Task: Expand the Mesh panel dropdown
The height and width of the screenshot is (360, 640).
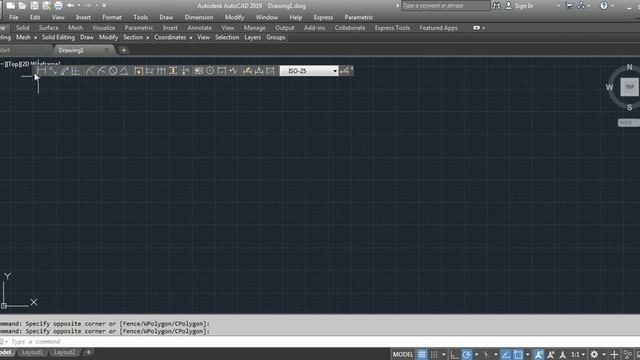Action: tap(36, 38)
